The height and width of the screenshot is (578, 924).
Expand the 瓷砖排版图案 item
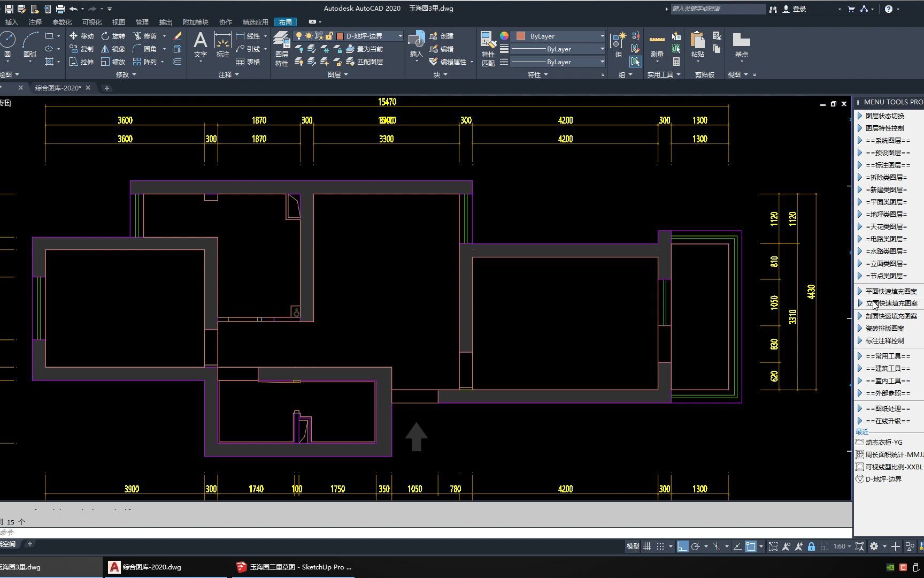point(860,328)
